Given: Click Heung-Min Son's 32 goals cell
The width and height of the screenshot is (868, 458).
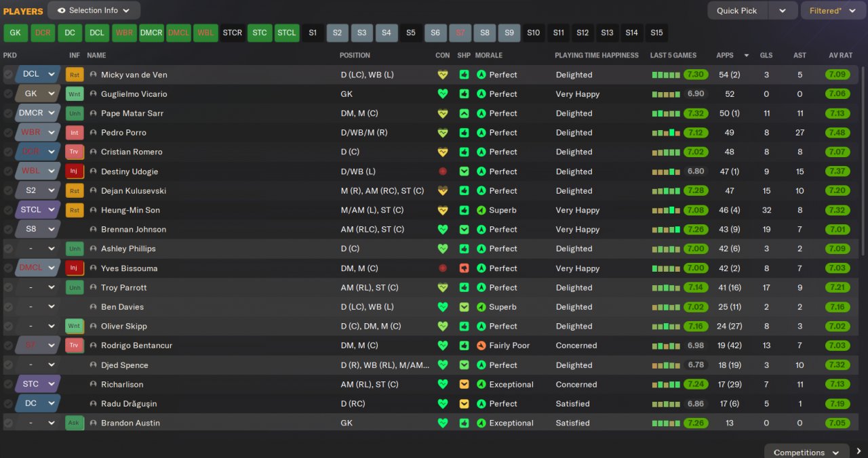Looking at the screenshot, I should pos(766,210).
